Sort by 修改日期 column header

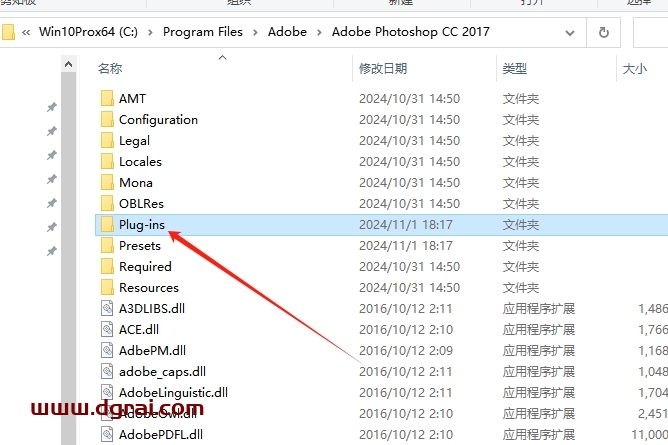(x=383, y=68)
